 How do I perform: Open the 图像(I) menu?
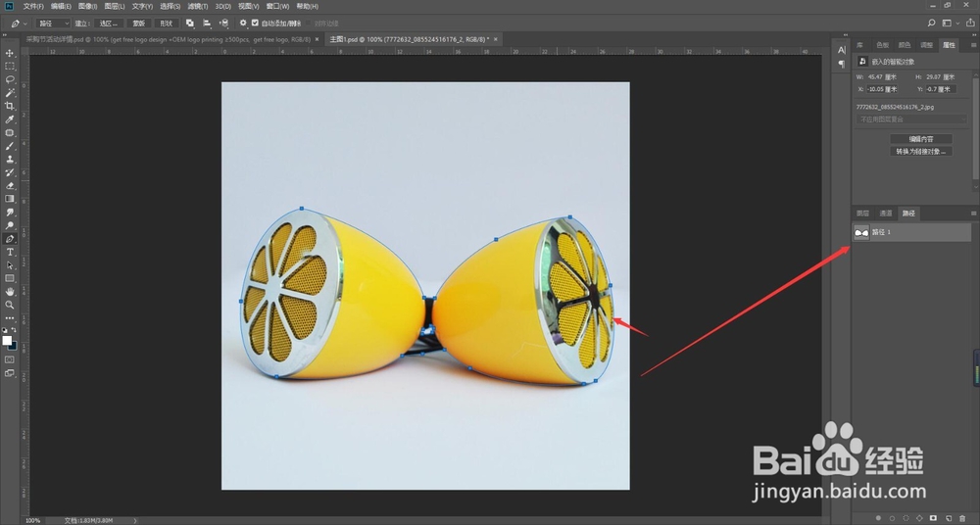point(87,6)
